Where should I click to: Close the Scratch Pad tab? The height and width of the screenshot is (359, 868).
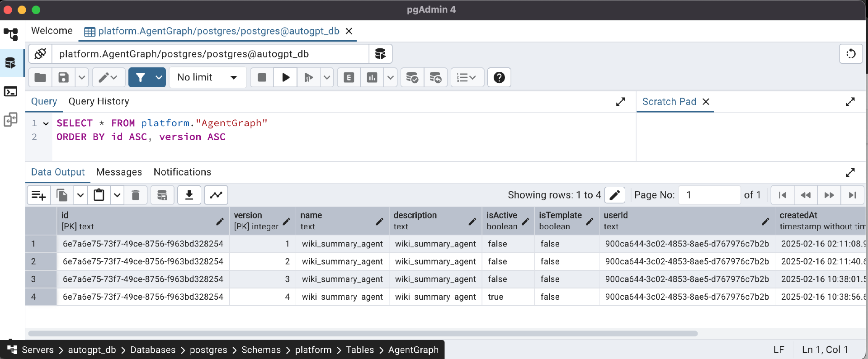pos(706,102)
